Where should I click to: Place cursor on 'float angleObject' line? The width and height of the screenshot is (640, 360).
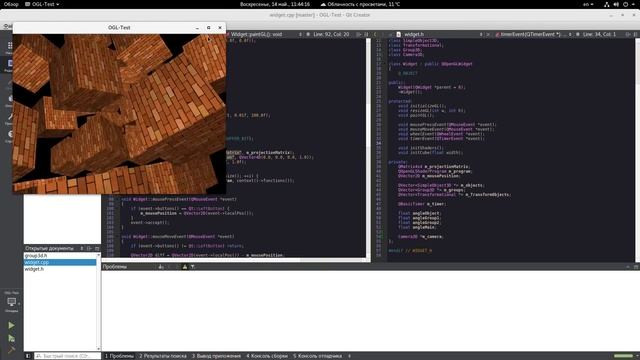(419, 213)
